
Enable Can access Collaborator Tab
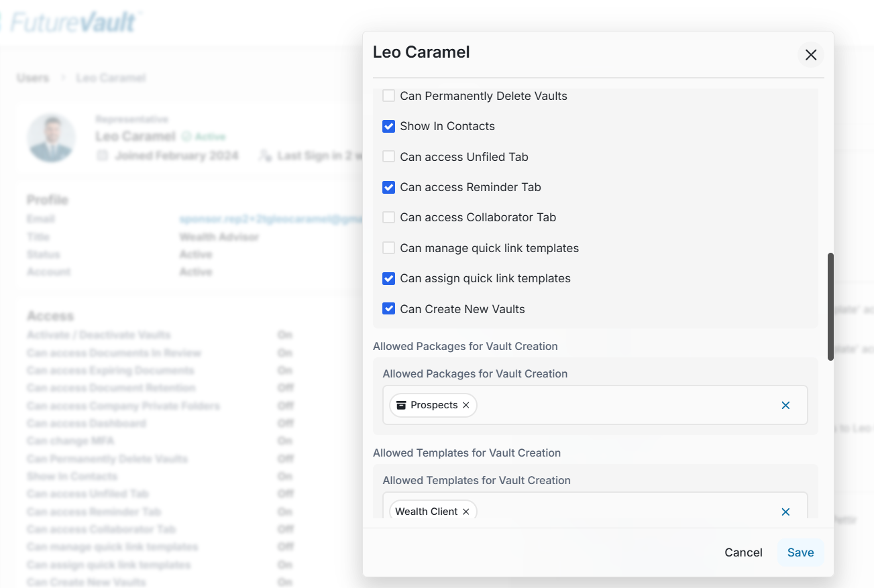388,217
